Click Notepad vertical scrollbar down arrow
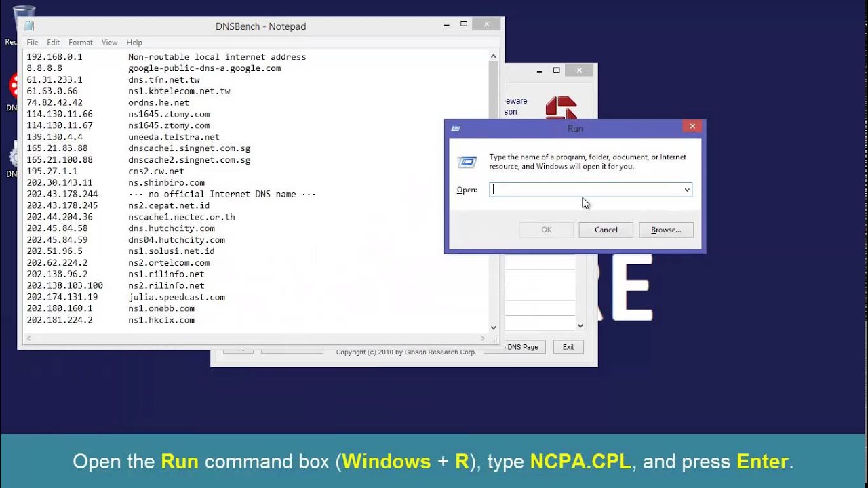 point(493,327)
